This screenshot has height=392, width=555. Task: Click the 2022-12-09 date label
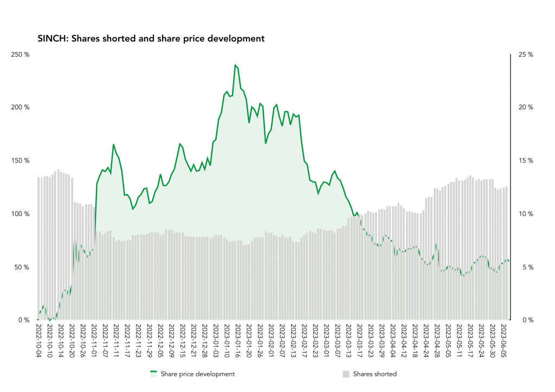(x=172, y=341)
